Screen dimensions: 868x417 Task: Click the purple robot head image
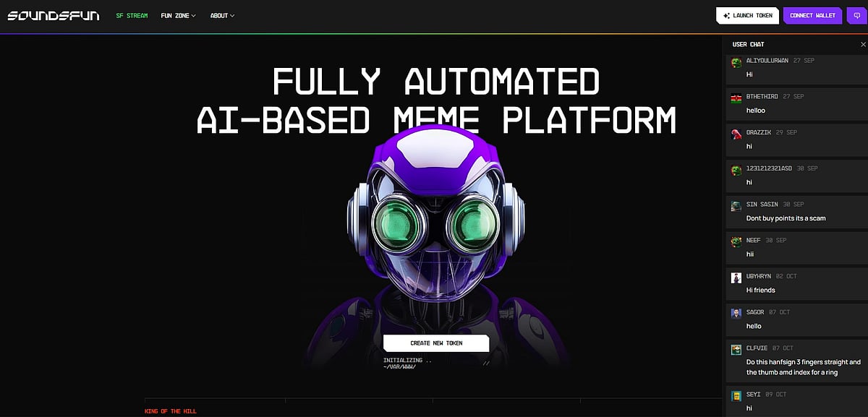(435, 224)
